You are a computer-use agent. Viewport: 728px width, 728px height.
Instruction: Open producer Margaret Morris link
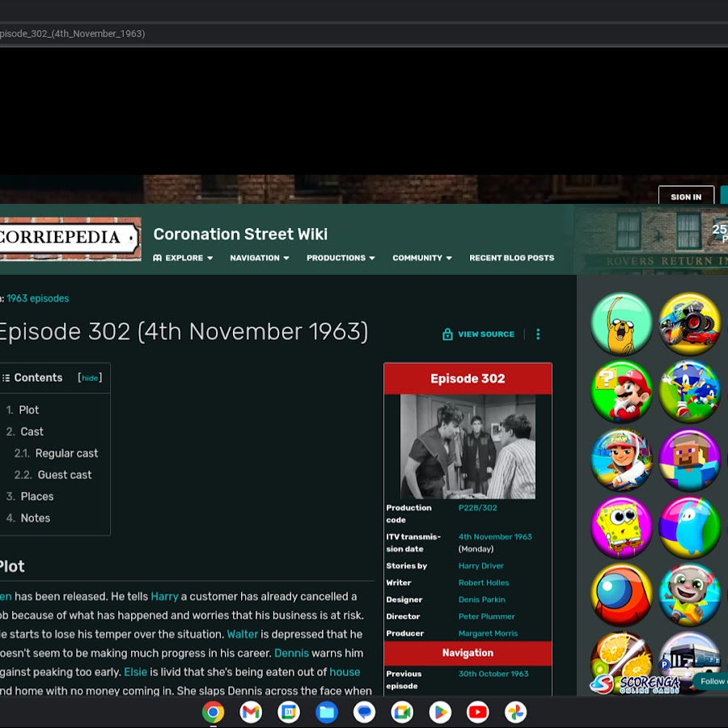488,633
